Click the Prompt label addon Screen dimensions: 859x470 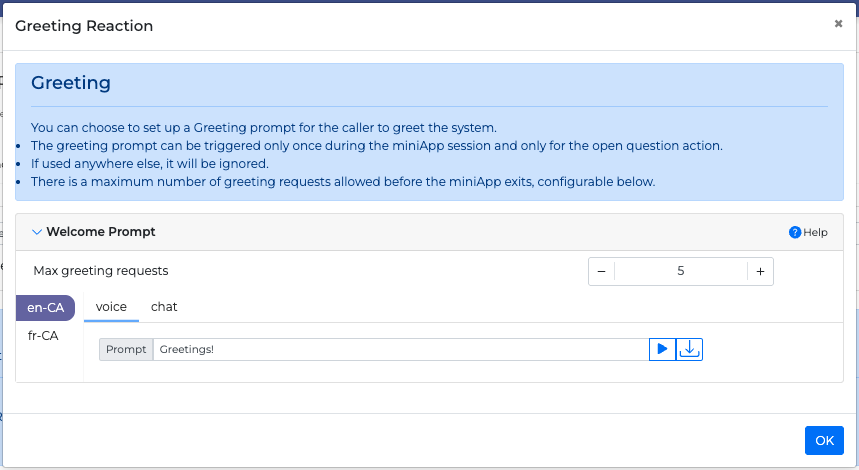point(126,349)
